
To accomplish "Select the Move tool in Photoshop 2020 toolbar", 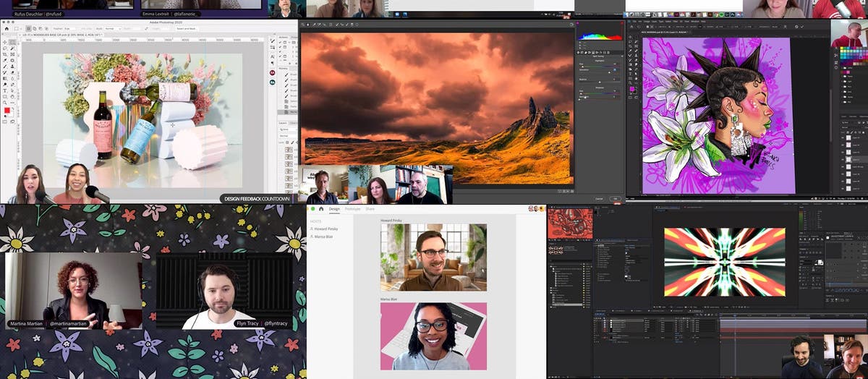I will 5,42.
